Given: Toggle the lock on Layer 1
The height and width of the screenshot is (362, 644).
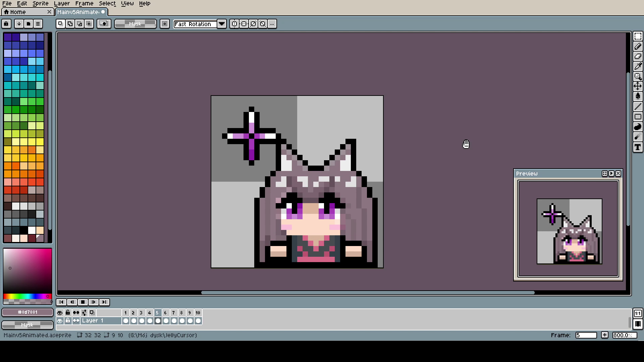Looking at the screenshot, I should pyautogui.click(x=68, y=321).
